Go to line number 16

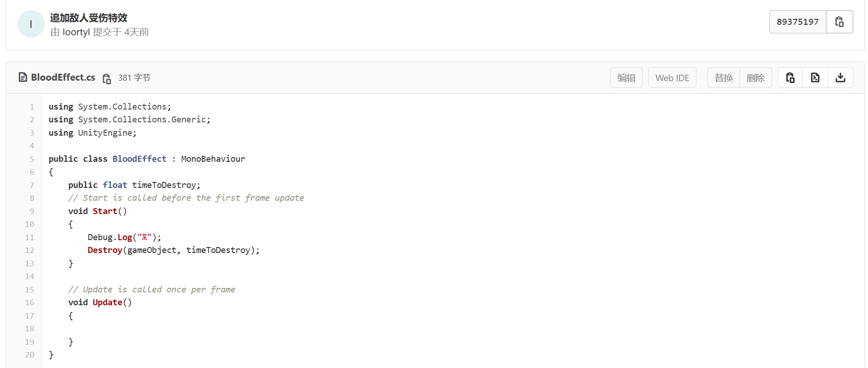pos(29,302)
